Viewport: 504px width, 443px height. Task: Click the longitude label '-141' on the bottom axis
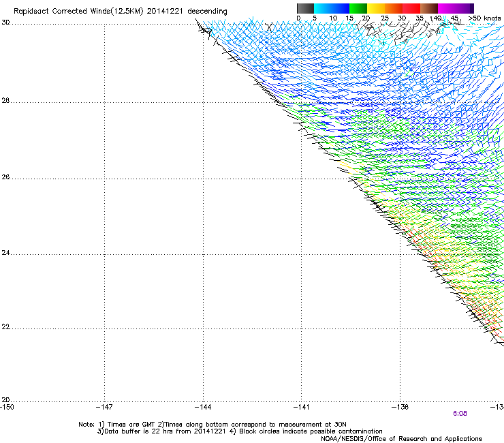click(x=302, y=408)
